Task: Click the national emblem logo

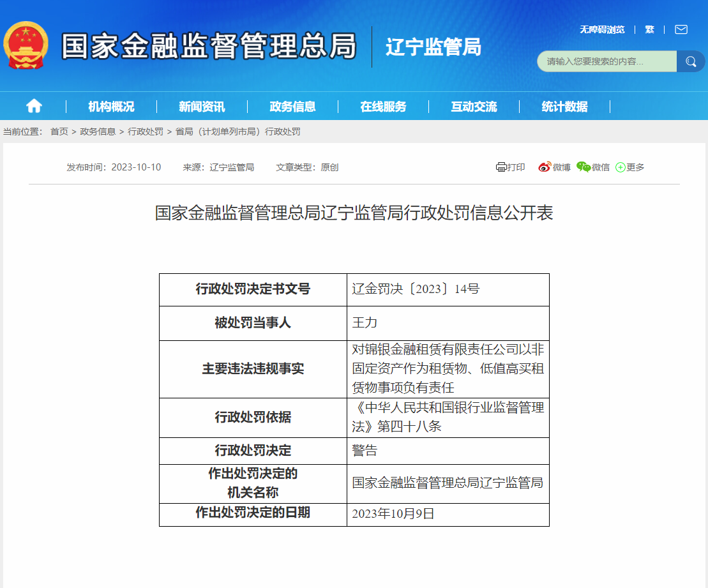Action: [26, 46]
